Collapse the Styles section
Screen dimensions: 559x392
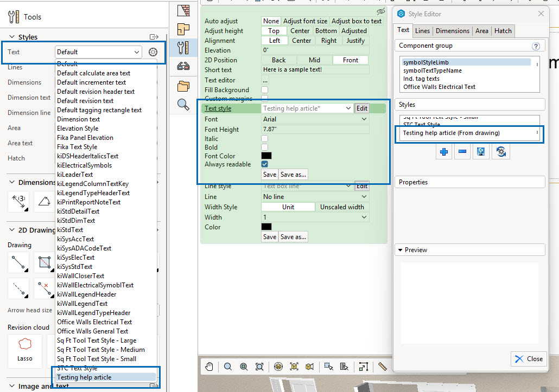tap(12, 37)
